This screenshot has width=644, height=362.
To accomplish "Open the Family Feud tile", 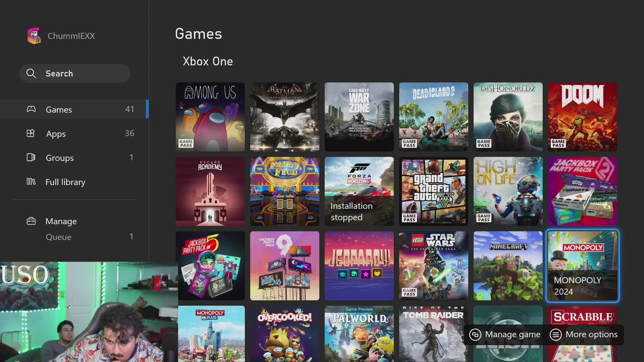I will pos(285,191).
